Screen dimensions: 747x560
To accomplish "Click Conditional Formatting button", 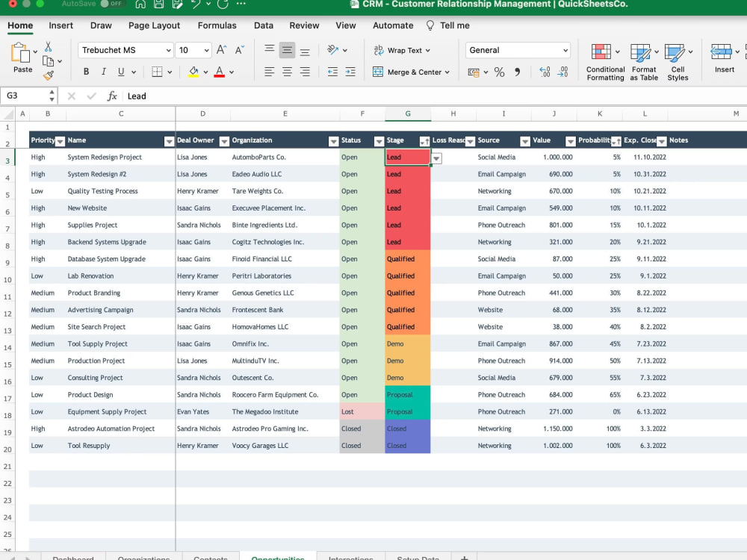I will 605,63.
